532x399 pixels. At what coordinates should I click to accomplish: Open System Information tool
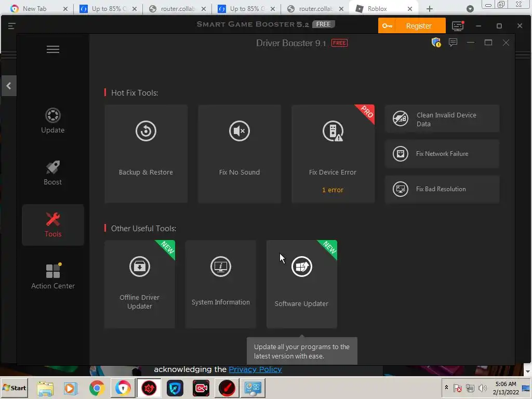click(x=220, y=284)
